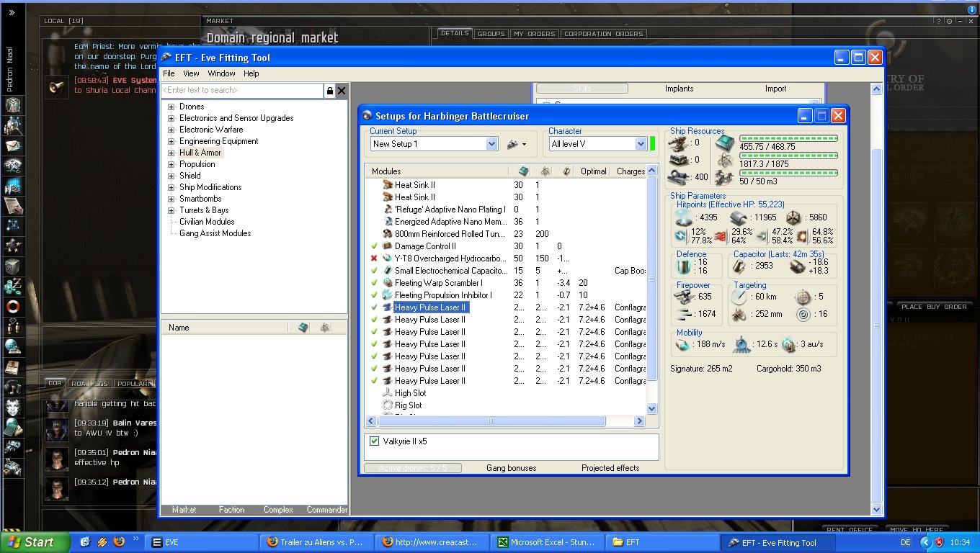This screenshot has width=980, height=553.
Task: Open the Window menu in EFT
Action: [221, 73]
